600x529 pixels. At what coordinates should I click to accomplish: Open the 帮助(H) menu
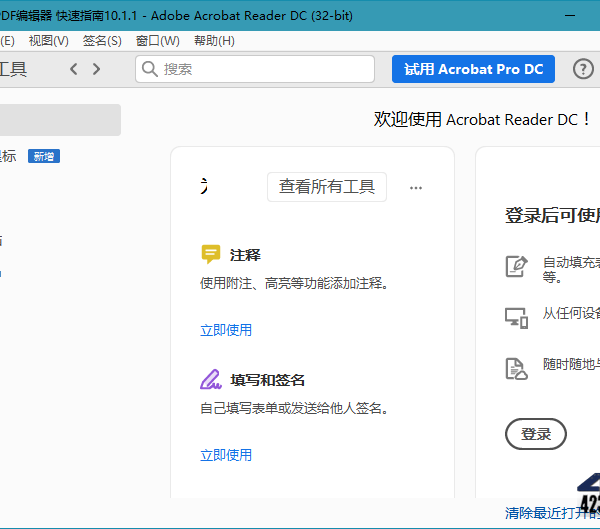214,41
